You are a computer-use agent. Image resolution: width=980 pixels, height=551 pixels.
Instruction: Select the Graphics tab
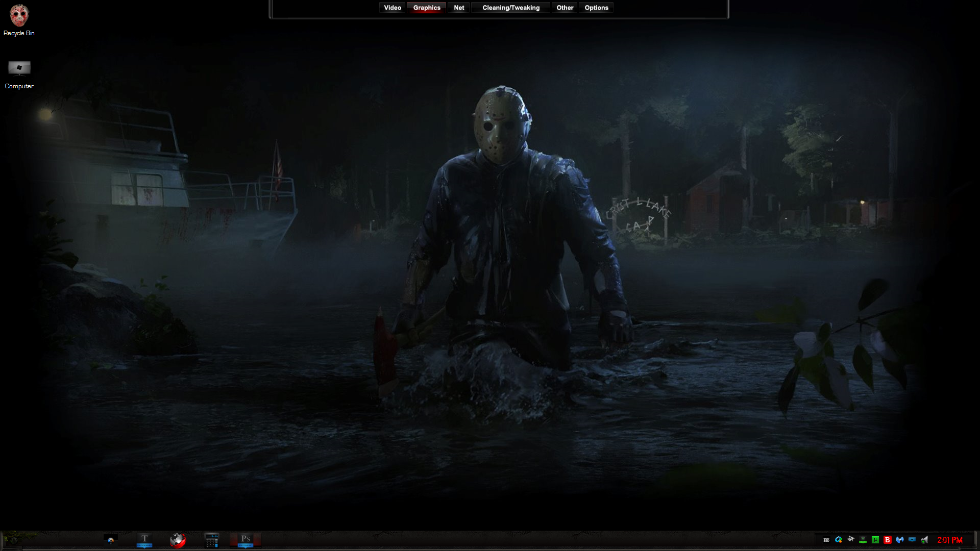coord(427,8)
